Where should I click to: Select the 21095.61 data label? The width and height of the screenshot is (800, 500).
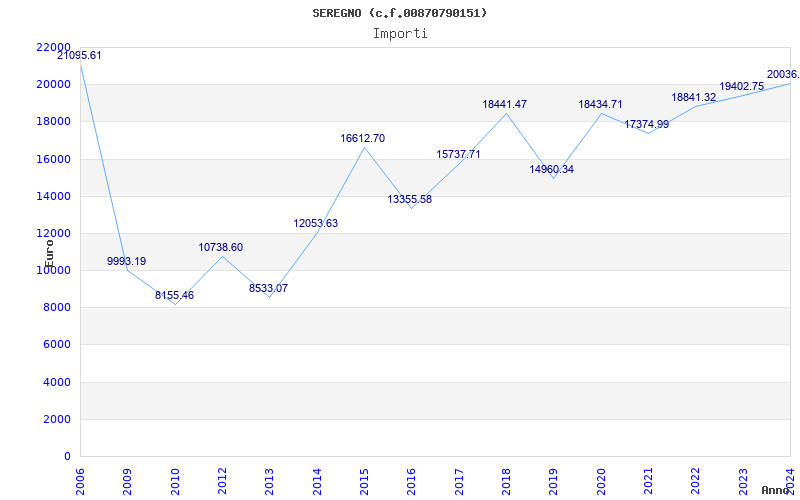pos(79,56)
